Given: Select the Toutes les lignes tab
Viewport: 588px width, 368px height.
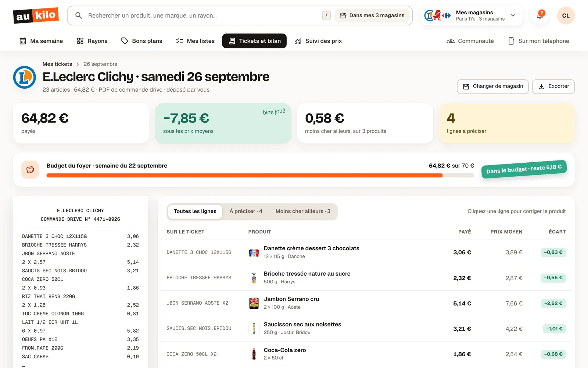Looking at the screenshot, I should coord(195,212).
